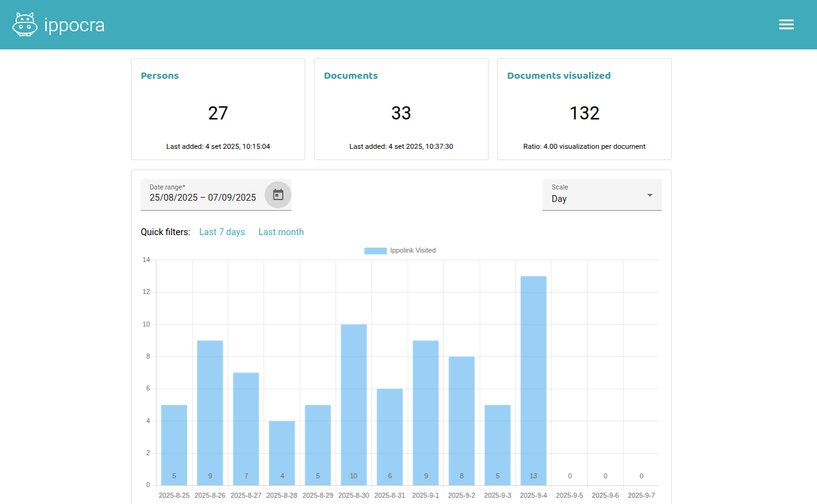This screenshot has width=817, height=504.
Task: Click the Scale dropdown chevron arrow
Action: (649, 195)
